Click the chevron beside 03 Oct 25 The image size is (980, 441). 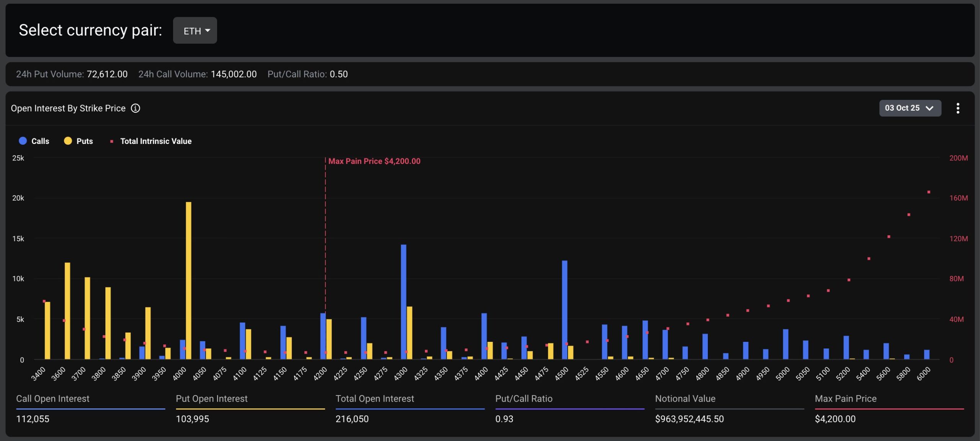coord(930,108)
